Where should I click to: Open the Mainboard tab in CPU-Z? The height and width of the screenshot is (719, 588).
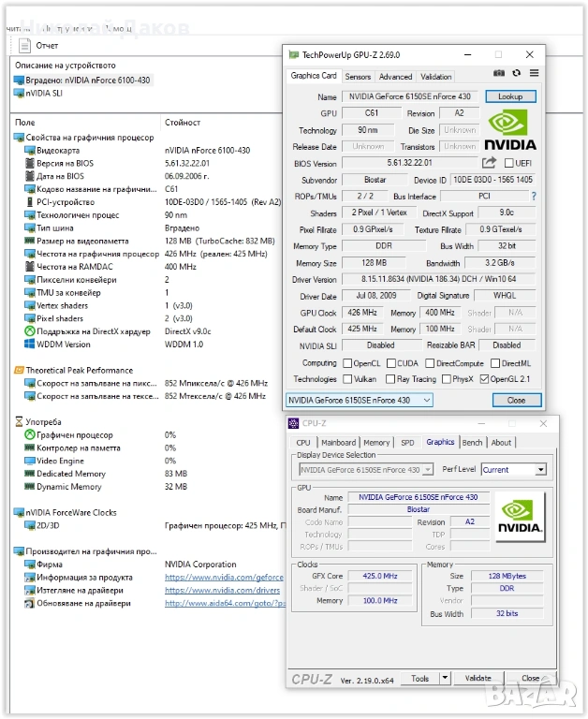pyautogui.click(x=338, y=443)
